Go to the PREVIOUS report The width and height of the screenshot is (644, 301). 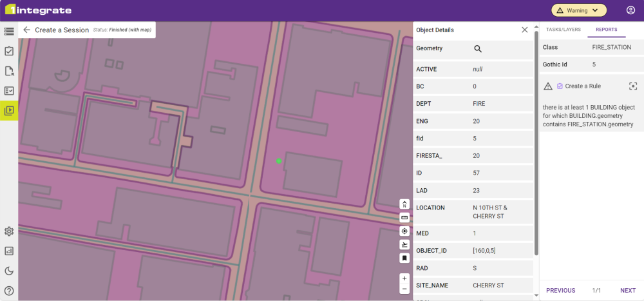tap(560, 290)
